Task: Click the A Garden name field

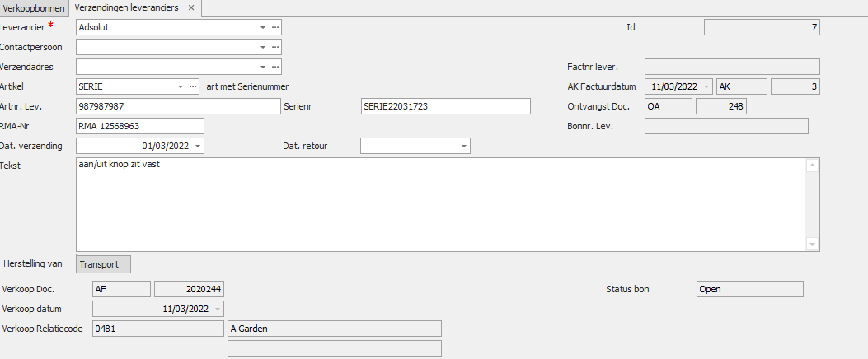Action: [x=335, y=329]
